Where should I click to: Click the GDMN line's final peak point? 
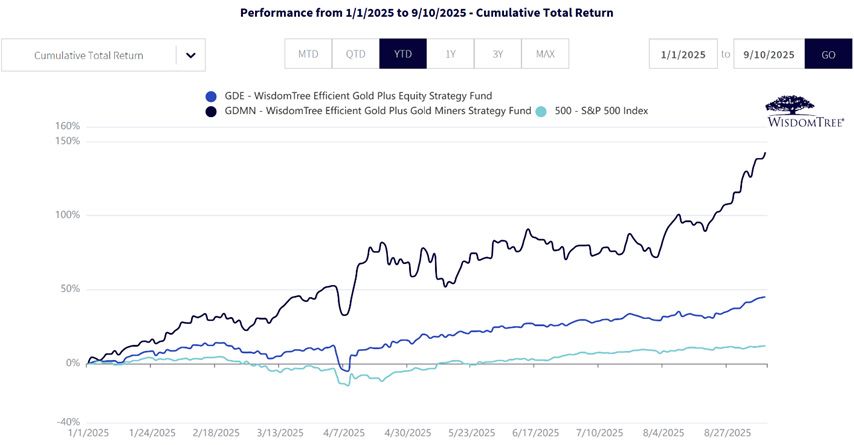(x=765, y=153)
